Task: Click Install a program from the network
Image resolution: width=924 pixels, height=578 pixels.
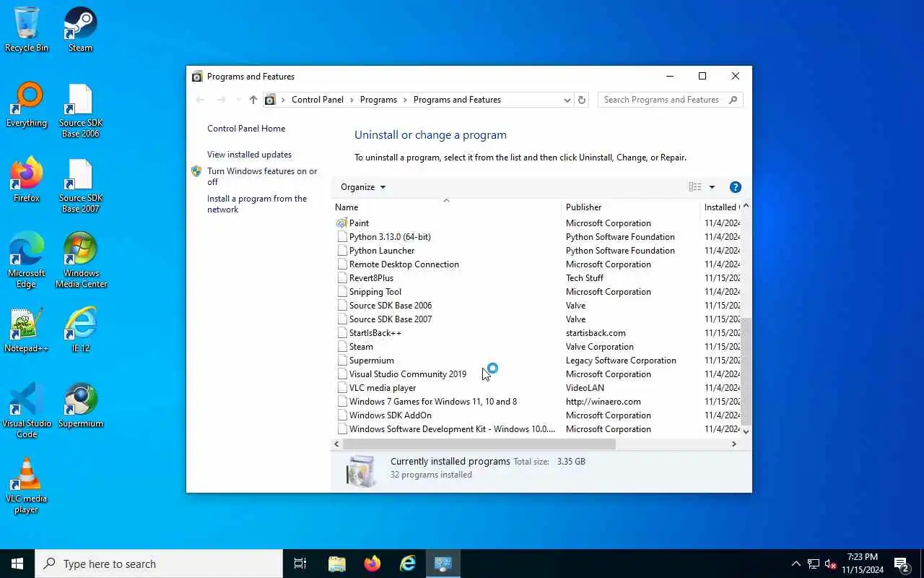Action: click(257, 204)
